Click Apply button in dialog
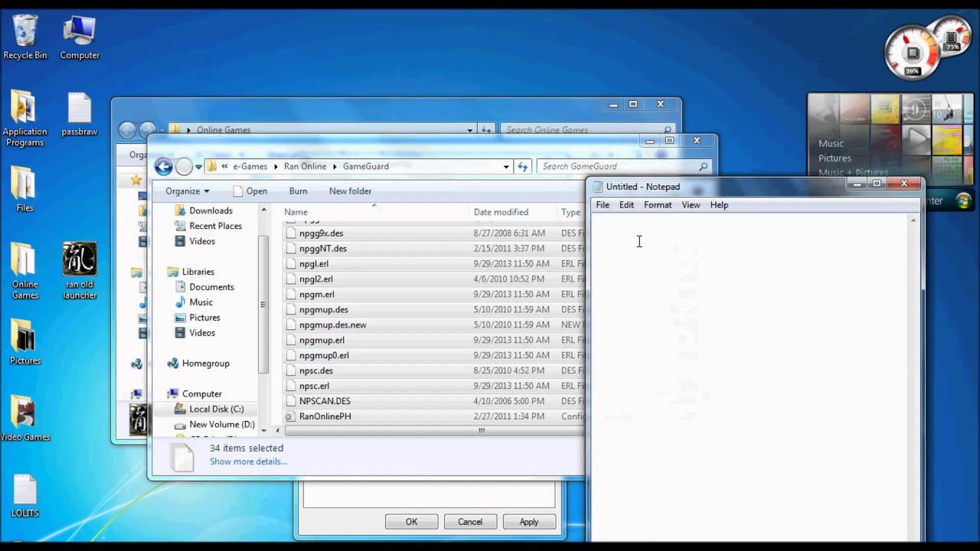 (529, 522)
